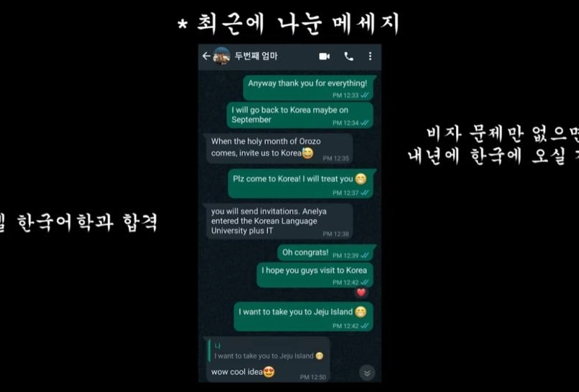Select the 'holy month of Orozo' message

[279, 148]
